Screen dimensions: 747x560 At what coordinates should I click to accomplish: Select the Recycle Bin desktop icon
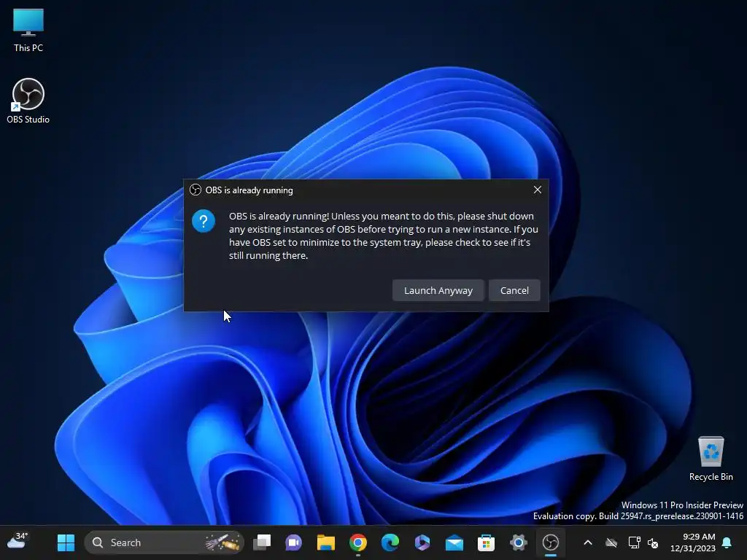(711, 459)
